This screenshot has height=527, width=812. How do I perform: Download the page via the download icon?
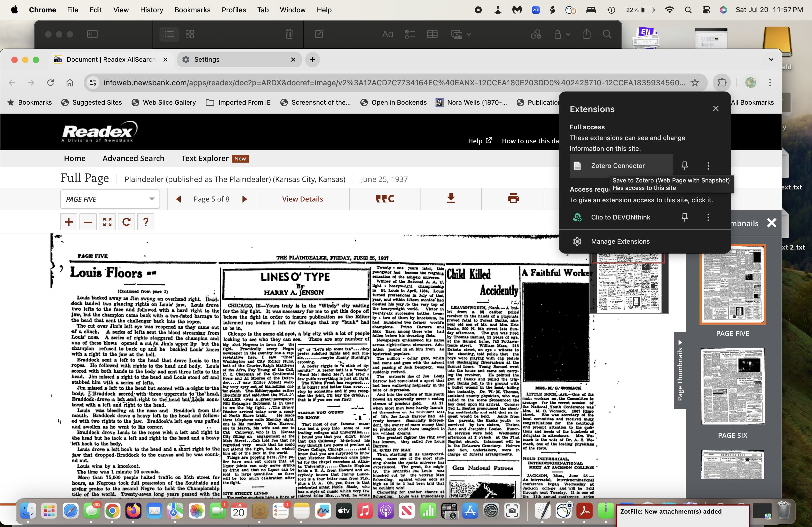point(451,199)
